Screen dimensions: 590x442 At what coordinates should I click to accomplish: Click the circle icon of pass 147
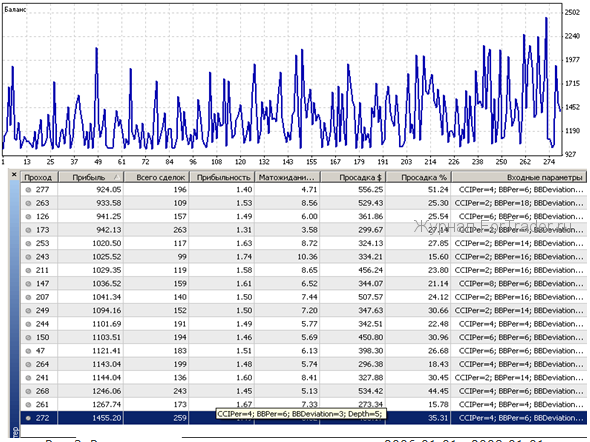point(28,284)
